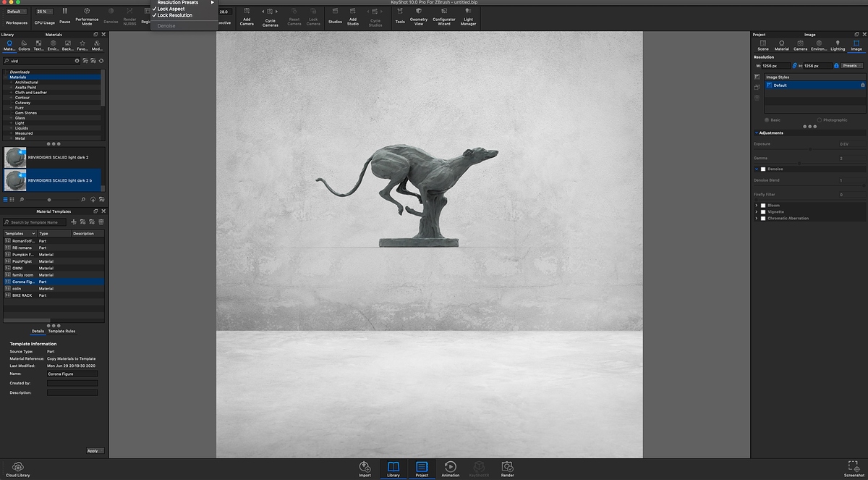Toggle the Library panel from bottom bar
This screenshot has width=868, height=480.
point(393,469)
